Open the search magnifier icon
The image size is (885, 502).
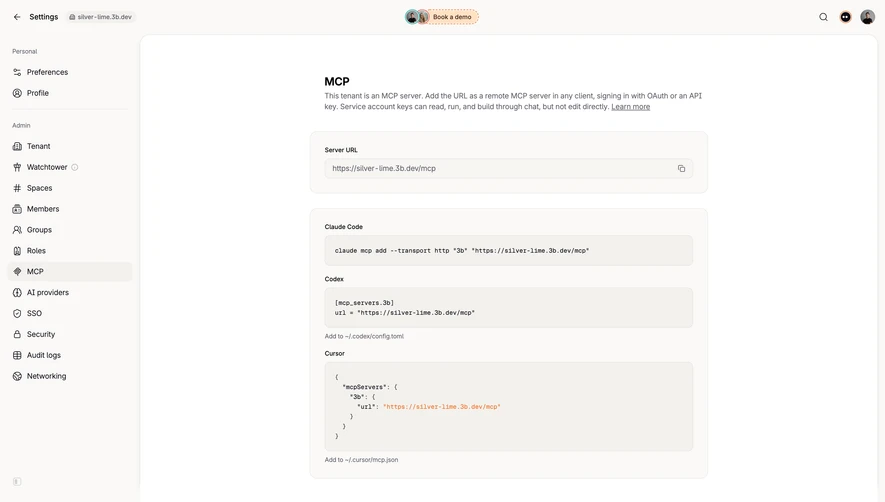coord(823,17)
